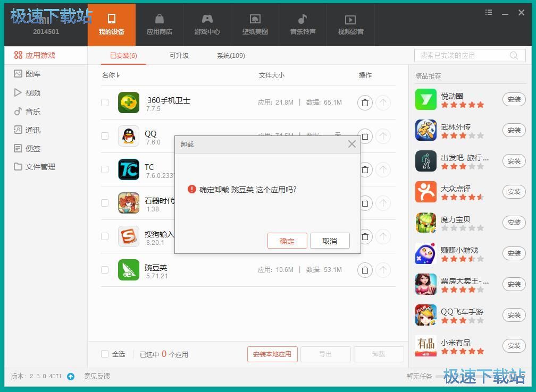Viewport: 536px width, 392px height.
Task: Tick checkbox for 360手机卫士
Action: click(105, 103)
